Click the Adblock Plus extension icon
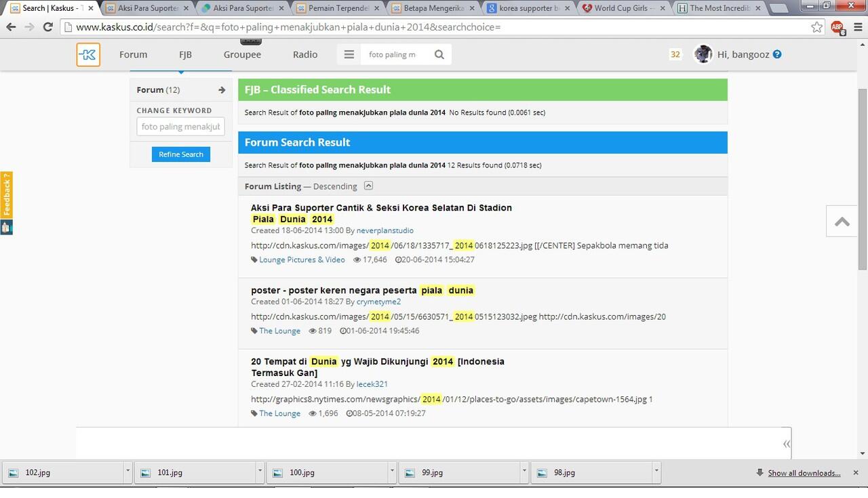Image resolution: width=868 pixels, height=498 pixels. pyautogui.click(x=838, y=28)
